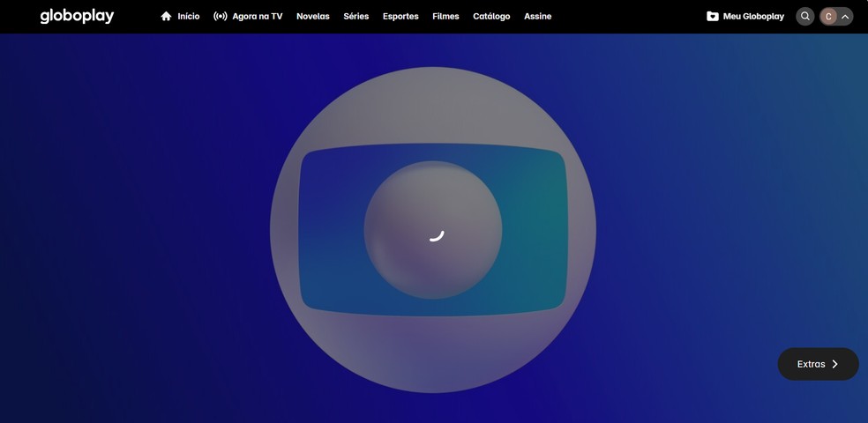Open the Novelas section

pos(313,17)
